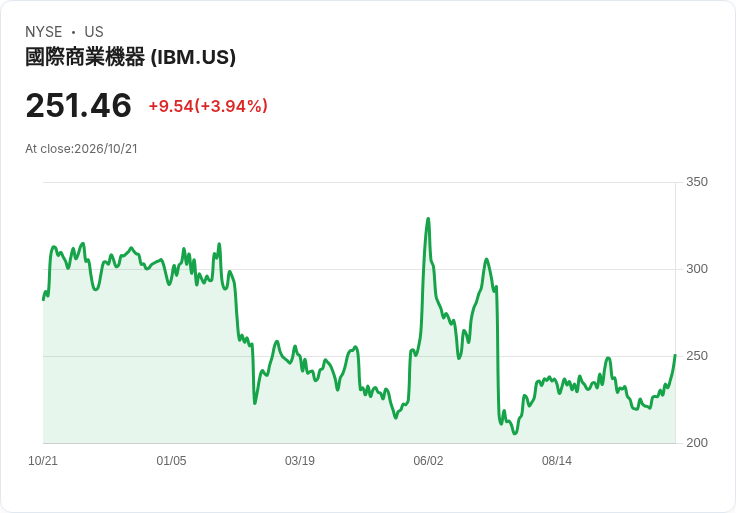Click the 06/02 date axis label
The height and width of the screenshot is (513, 736).
[x=428, y=461]
